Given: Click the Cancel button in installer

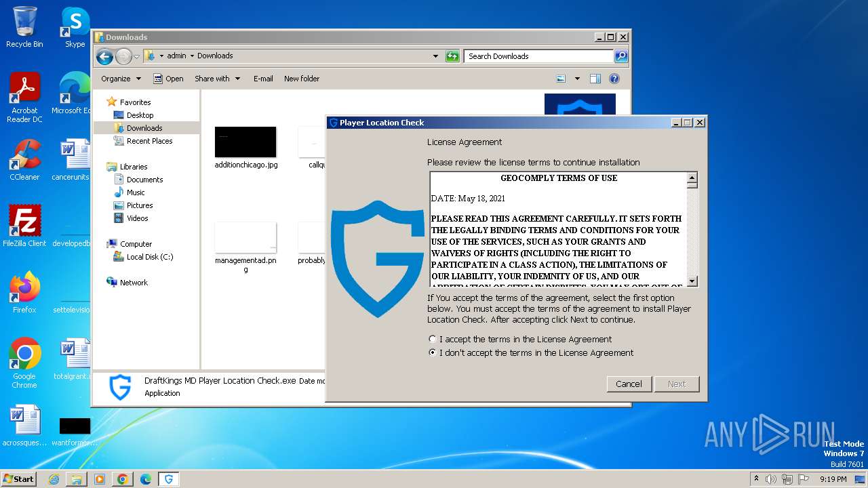Looking at the screenshot, I should [629, 384].
